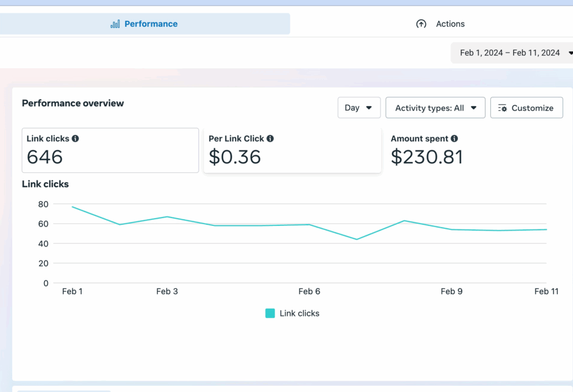This screenshot has height=392, width=573.
Task: Select the bar chart icon on Performance tab
Action: pos(114,23)
